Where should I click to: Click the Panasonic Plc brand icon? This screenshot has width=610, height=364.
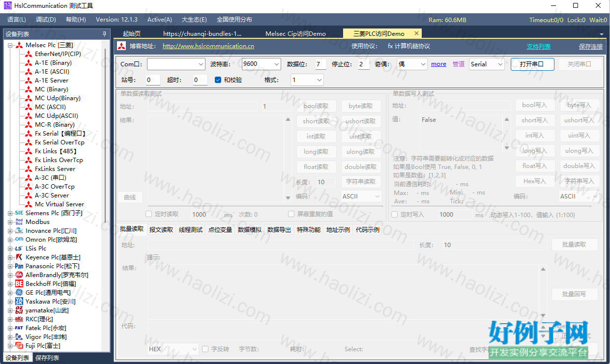pyautogui.click(x=19, y=266)
